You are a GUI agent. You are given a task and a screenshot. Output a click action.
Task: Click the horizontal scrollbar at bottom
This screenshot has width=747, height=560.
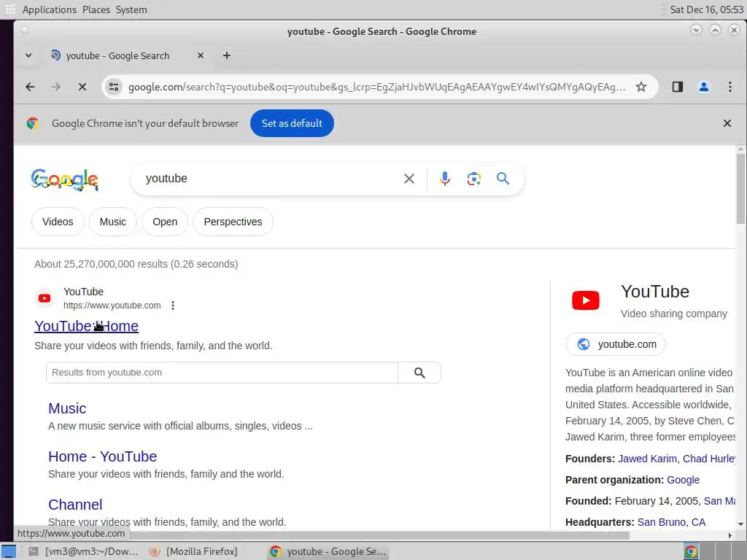click(x=379, y=536)
